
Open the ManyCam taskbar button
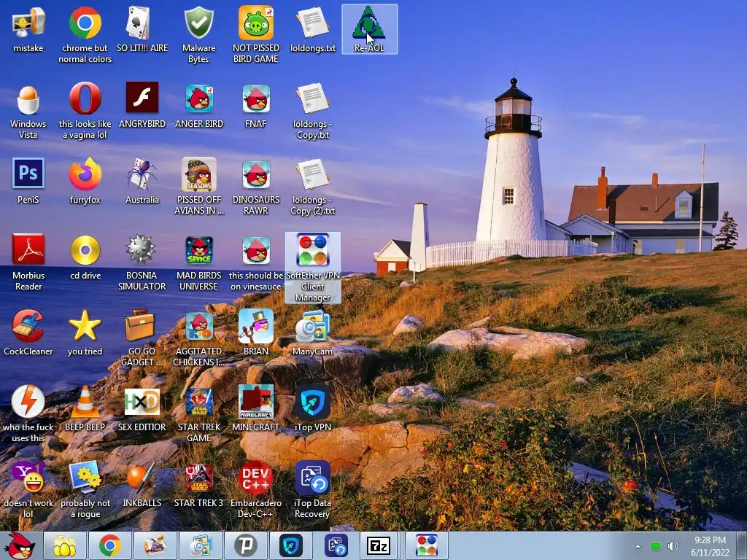201,545
